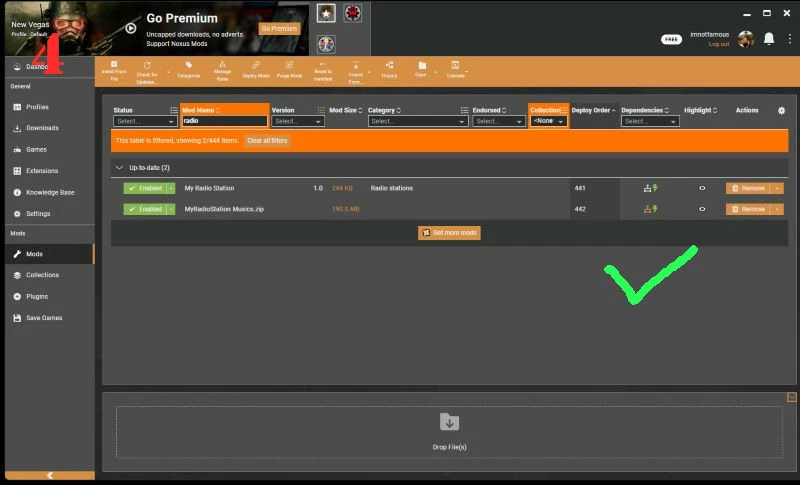Open the Dependencies filter dropdown
This screenshot has height=485, width=800.
pyautogui.click(x=650, y=121)
